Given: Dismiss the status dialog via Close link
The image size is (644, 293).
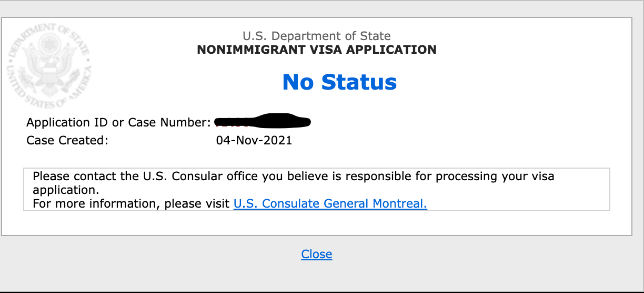Looking at the screenshot, I should tap(317, 254).
